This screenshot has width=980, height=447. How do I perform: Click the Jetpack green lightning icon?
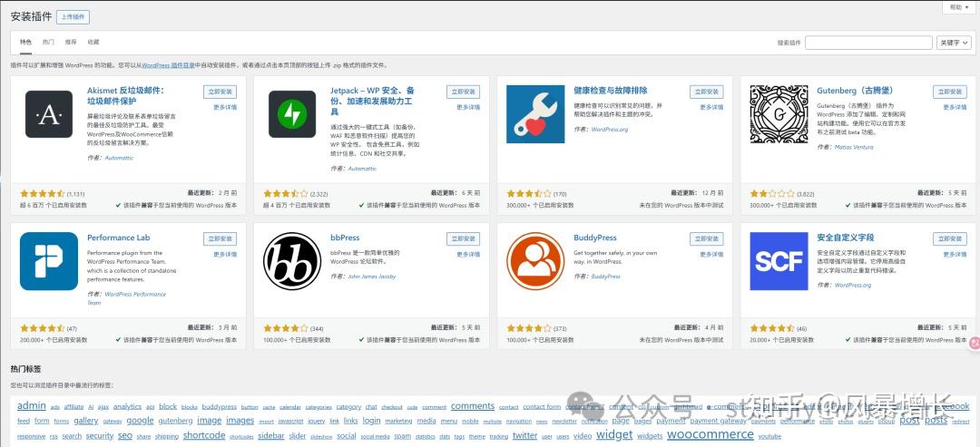coord(292,114)
